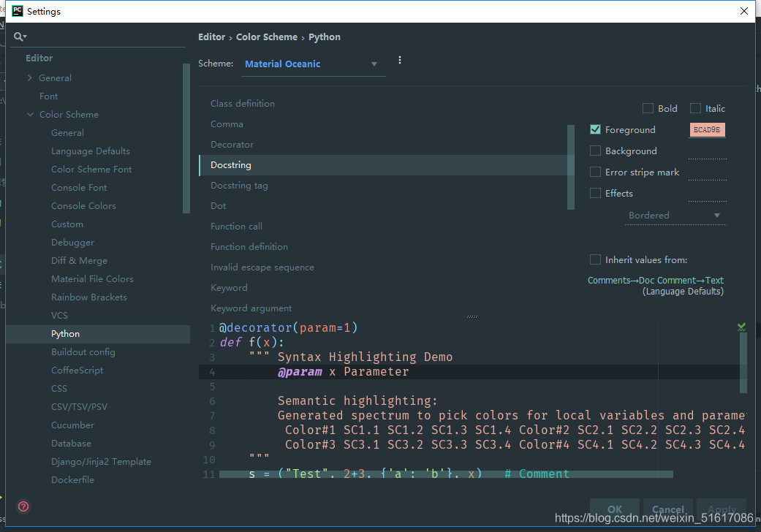761x532 pixels.
Task: Click the help question mark icon
Action: [23, 506]
